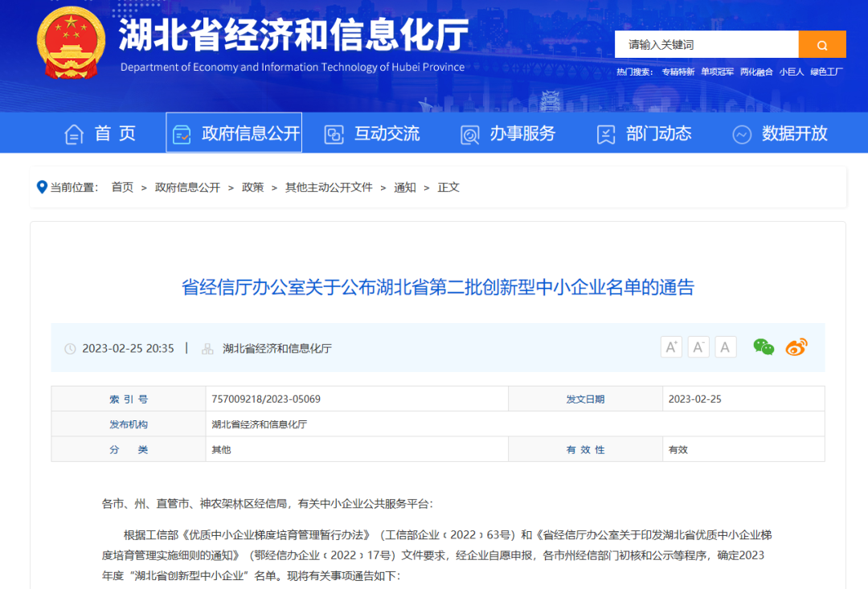Click the 小巨人 hot search link
The image size is (868, 589).
pyautogui.click(x=791, y=72)
